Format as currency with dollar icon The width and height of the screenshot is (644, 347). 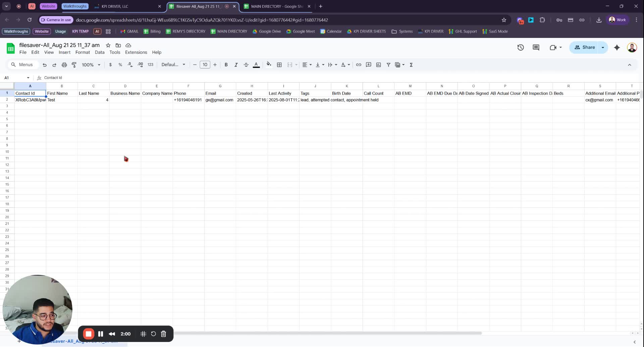(x=110, y=65)
